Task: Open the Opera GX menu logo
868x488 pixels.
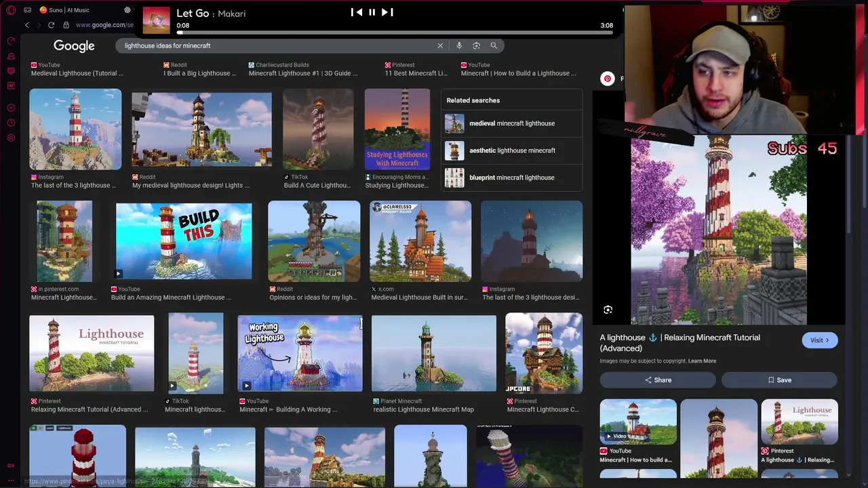Action: tap(11, 10)
